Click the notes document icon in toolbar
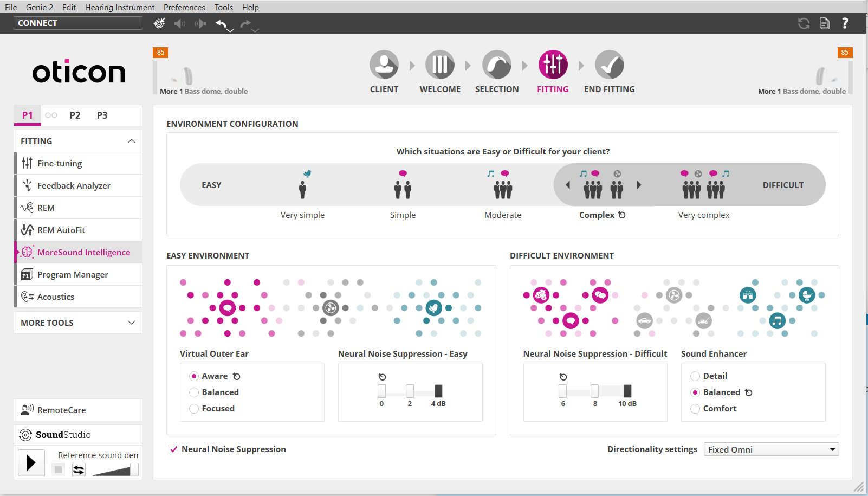Image resolution: width=868 pixels, height=496 pixels. click(824, 23)
